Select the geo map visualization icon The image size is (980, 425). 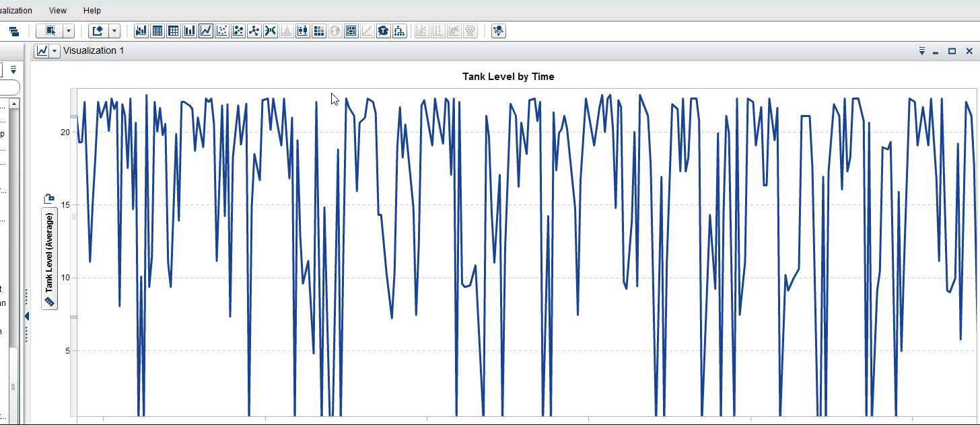[335, 30]
